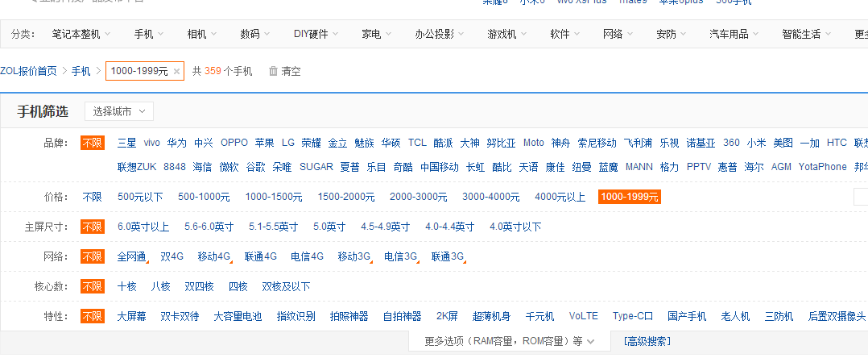Screen dimensions: 868x358
Task: Select feature 大屏幕
Action: coord(132,316)
